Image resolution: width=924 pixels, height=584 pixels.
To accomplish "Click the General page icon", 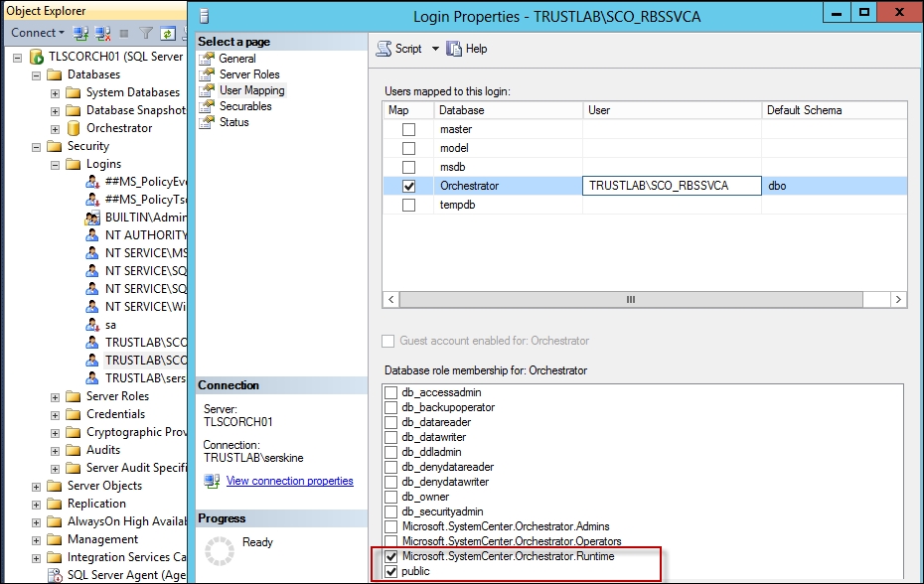I will pos(207,59).
